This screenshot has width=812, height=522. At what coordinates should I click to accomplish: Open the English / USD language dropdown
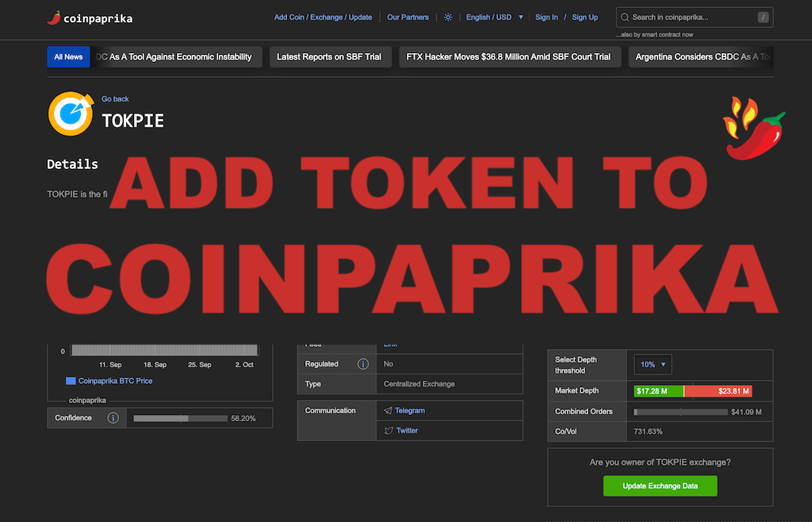494,17
